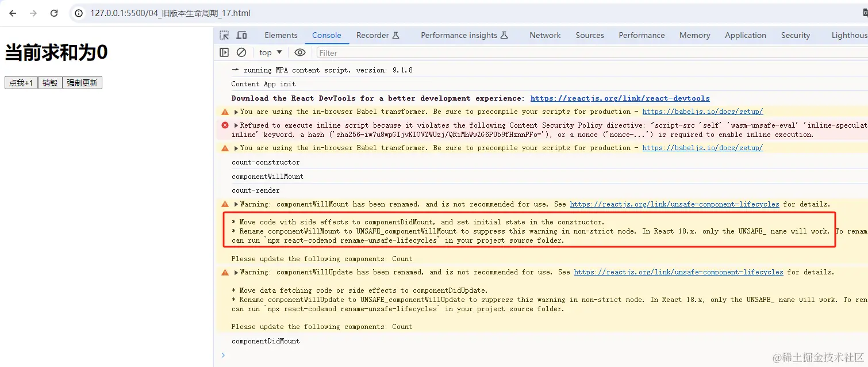Select the count-constructor log line
Viewport: 868px width, 367px height.
tap(266, 162)
